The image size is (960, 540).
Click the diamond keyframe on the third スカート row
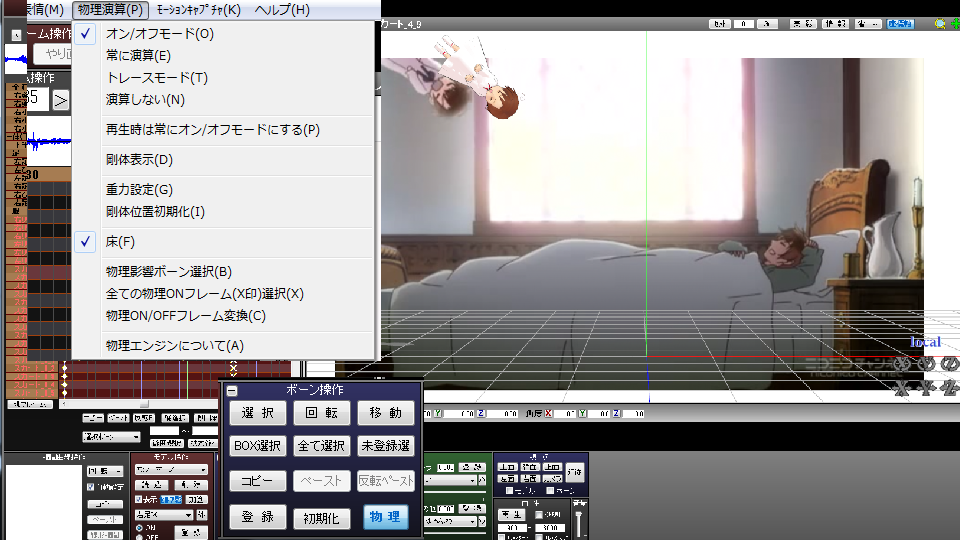click(x=64, y=384)
